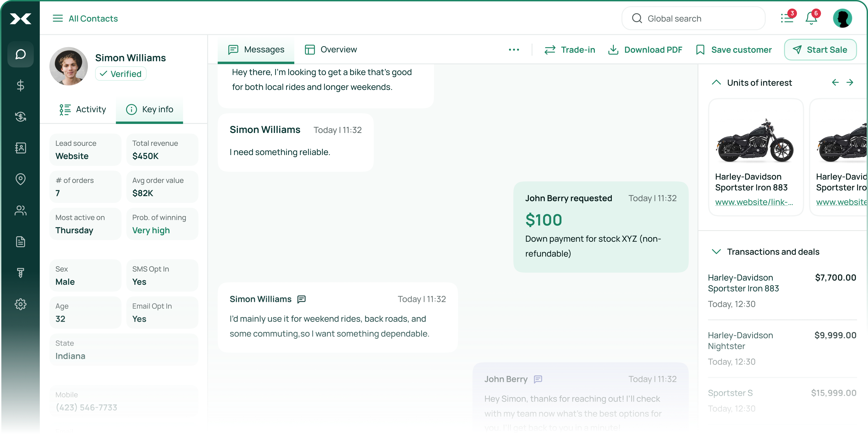Go to previous unit of interest arrow
Screen dimensions: 868x434
click(835, 82)
